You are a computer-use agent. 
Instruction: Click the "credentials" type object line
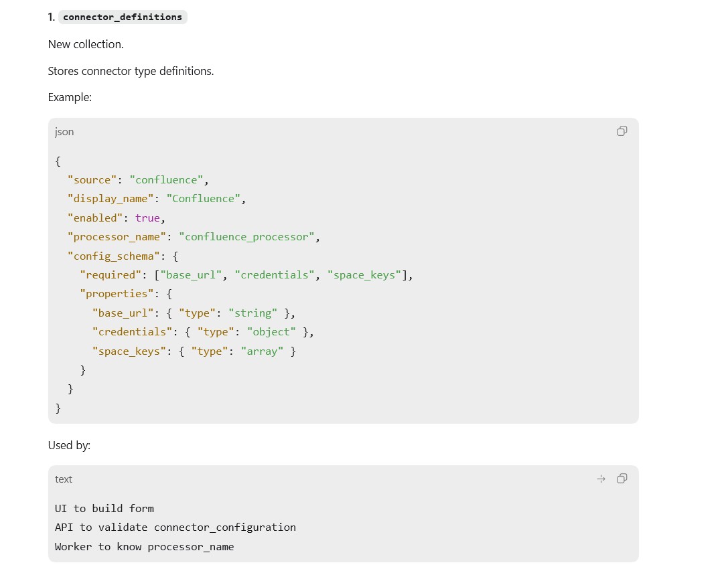pos(203,332)
